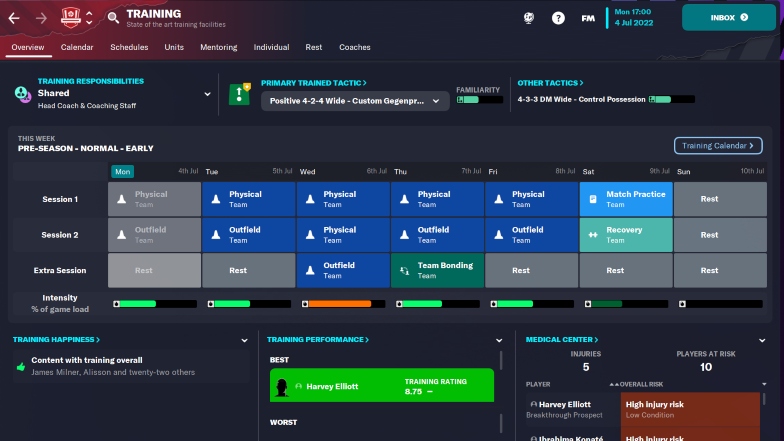784x441 pixels.
Task: Collapse the Medical Center panel
Action: [x=763, y=340]
